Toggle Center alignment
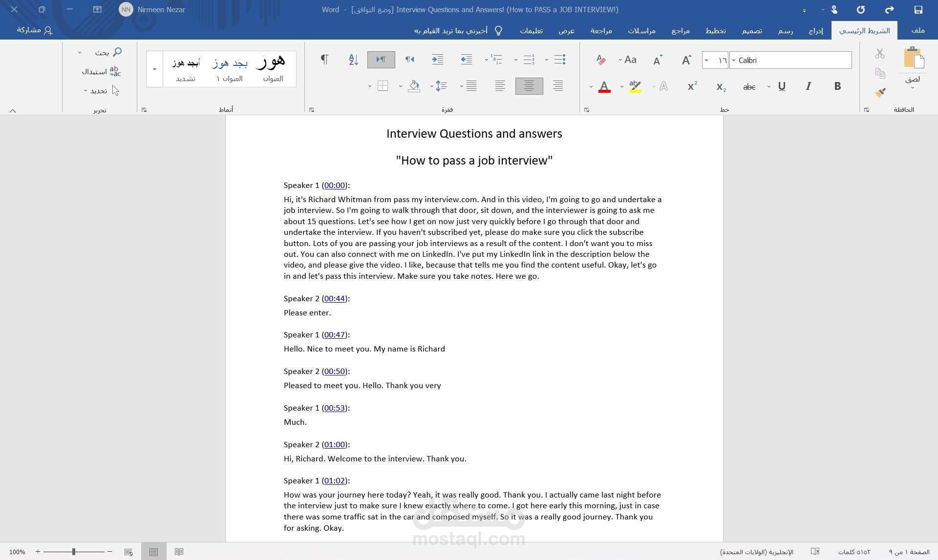 point(529,86)
